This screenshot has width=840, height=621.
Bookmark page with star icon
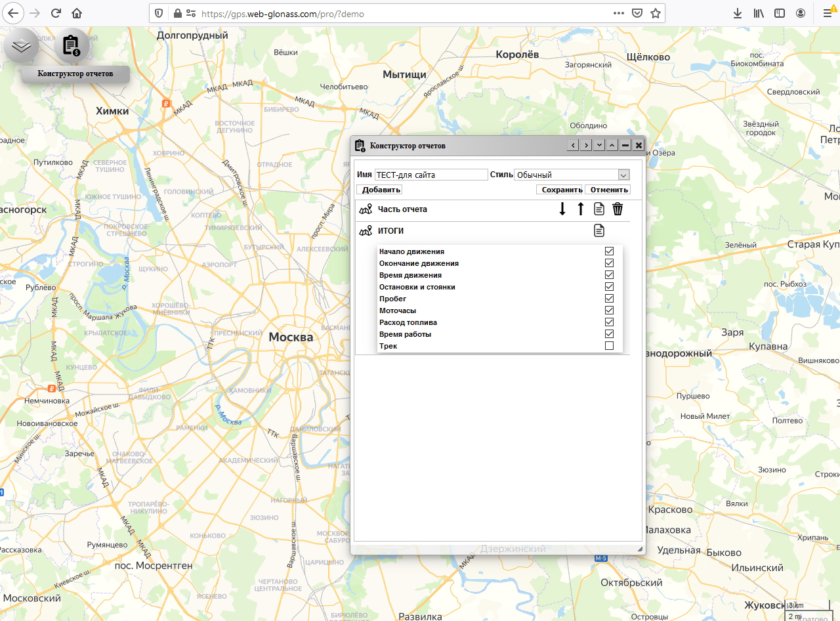click(x=655, y=13)
